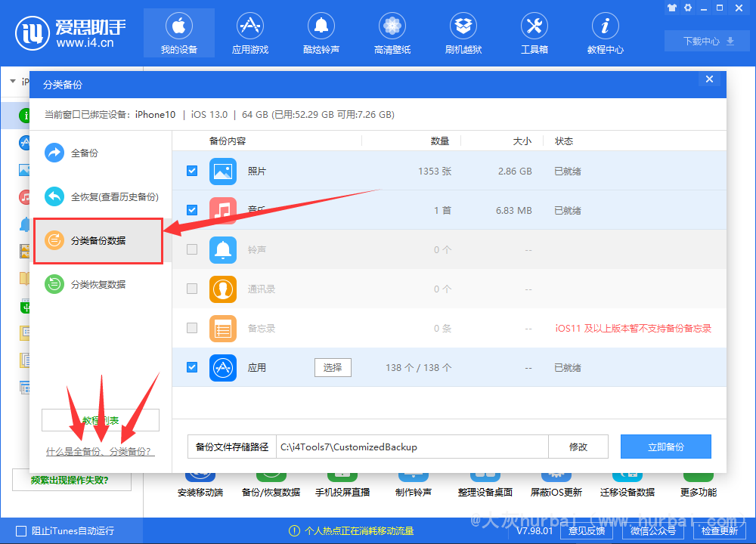Select 全备份 in left menu
The height and width of the screenshot is (544, 756).
83,153
